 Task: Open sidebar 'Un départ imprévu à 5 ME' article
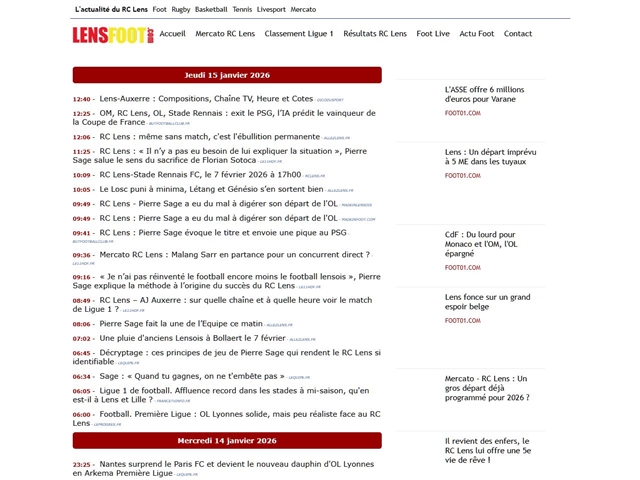pos(491,157)
